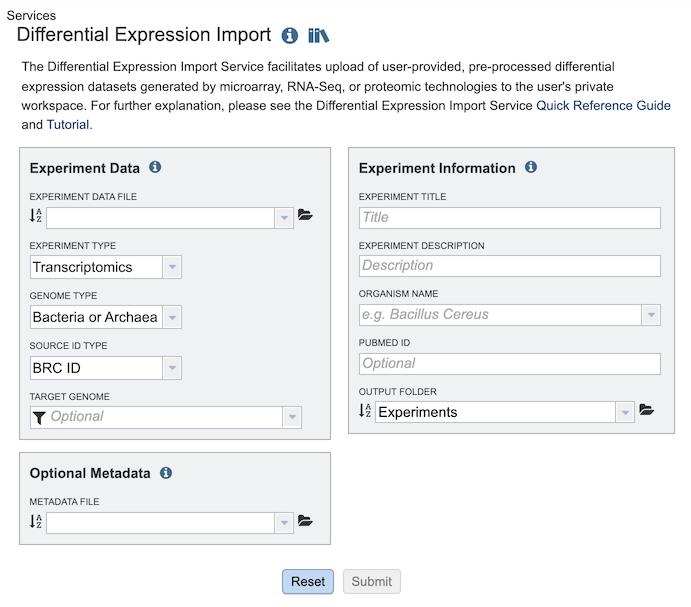Open folder browser icon for Output Folder
The height and width of the screenshot is (607, 691).
coord(646,410)
